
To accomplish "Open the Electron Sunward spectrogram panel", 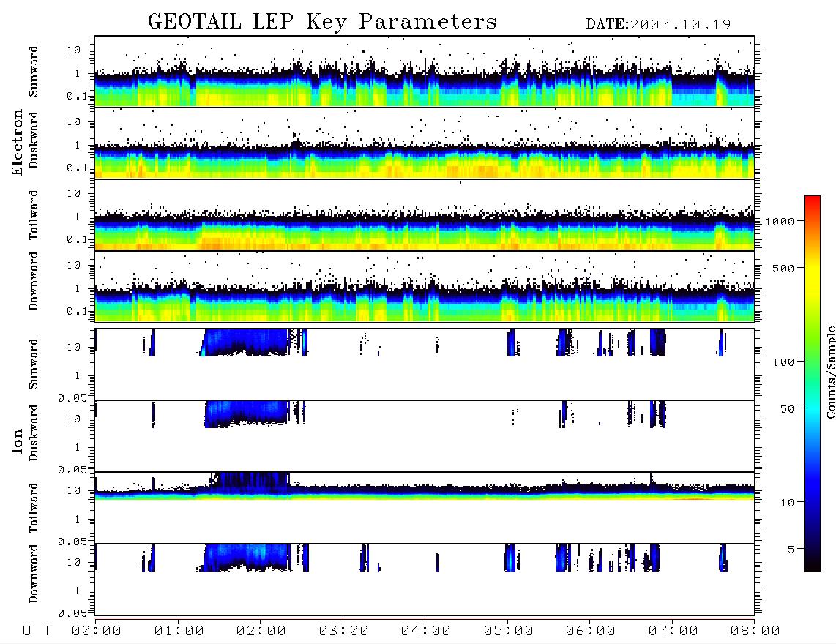I will (425, 72).
